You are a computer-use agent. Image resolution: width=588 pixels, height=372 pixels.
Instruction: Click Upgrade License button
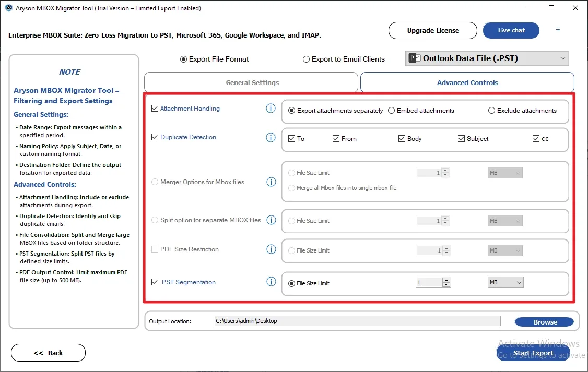(x=433, y=30)
